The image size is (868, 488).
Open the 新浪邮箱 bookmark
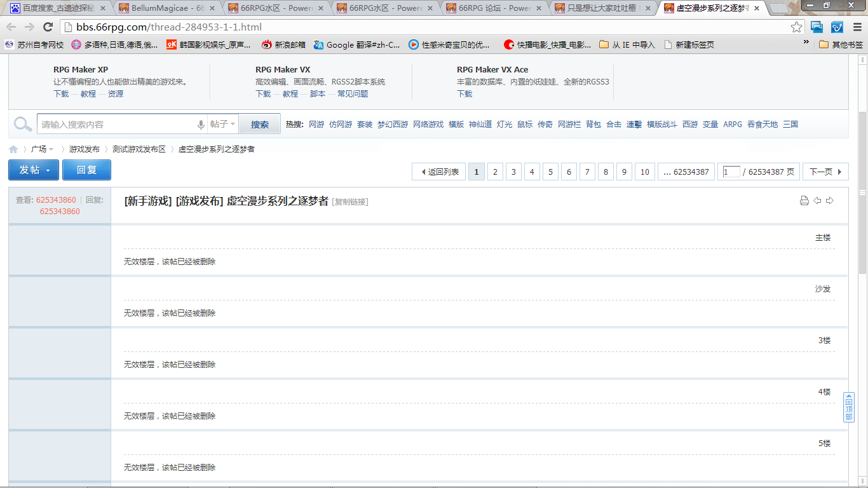(283, 44)
